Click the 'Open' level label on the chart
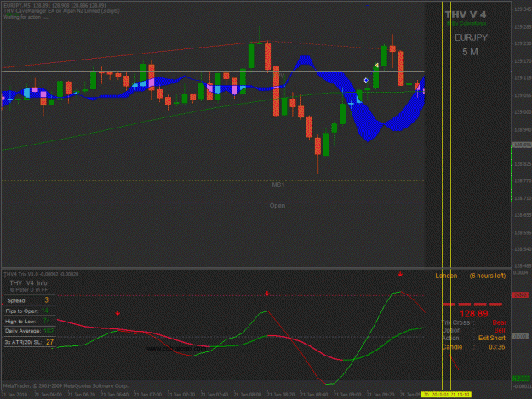532x399 pixels. click(x=277, y=205)
